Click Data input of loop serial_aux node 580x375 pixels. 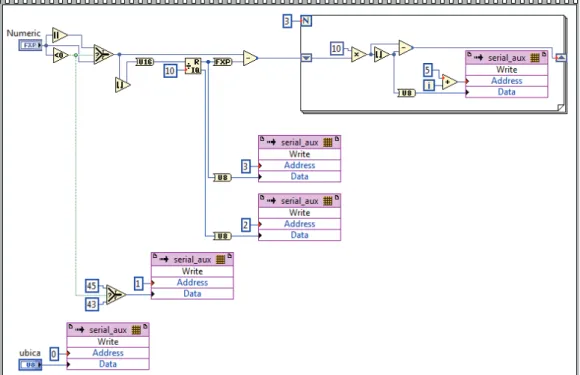506,92
